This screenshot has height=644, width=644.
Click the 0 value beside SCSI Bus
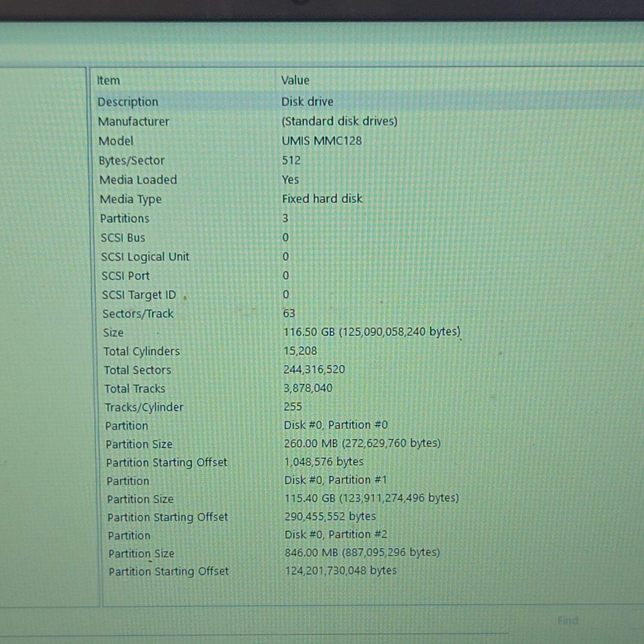pos(286,237)
